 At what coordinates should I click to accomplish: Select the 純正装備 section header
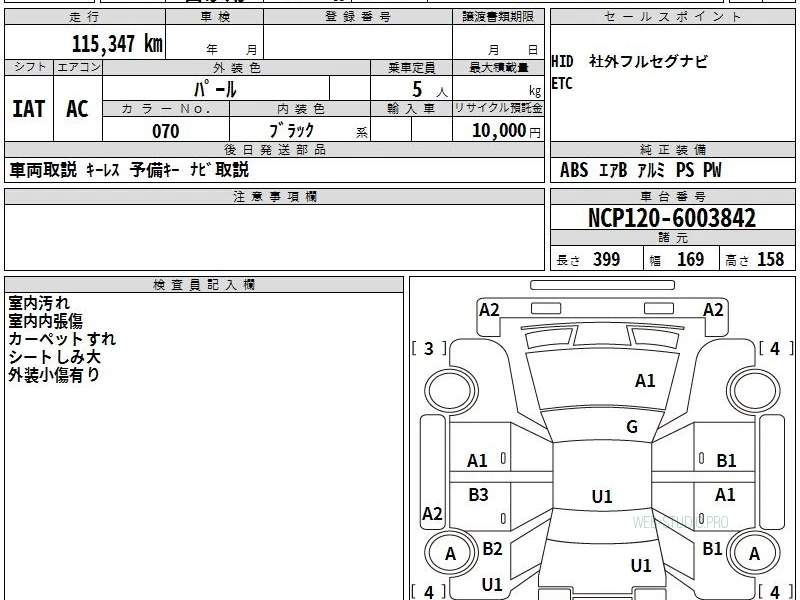(x=672, y=150)
